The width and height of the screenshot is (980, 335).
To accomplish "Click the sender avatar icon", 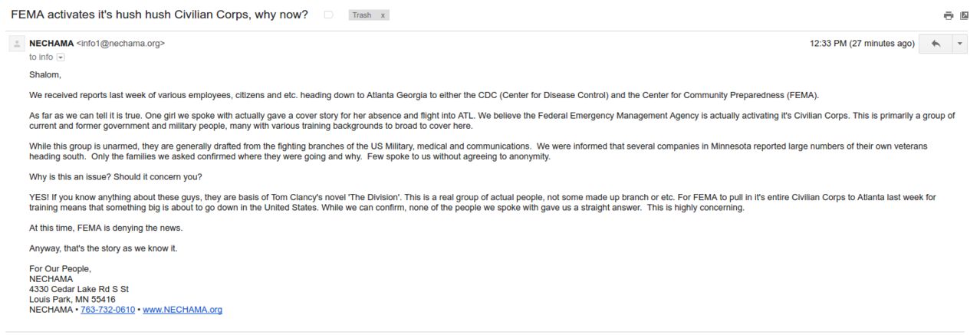I will [17, 44].
